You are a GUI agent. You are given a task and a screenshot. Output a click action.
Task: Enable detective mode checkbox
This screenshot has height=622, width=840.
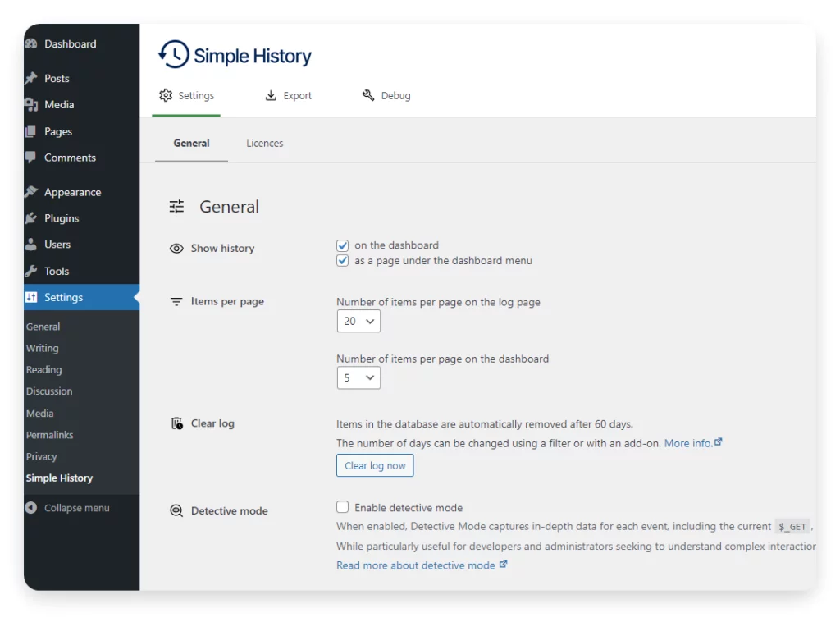coord(342,507)
